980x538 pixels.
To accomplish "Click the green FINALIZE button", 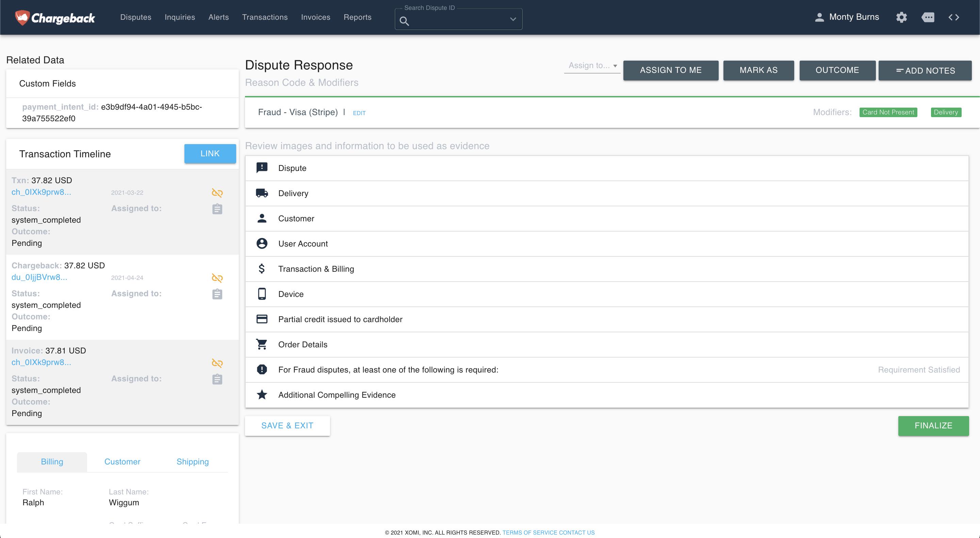I will point(933,426).
